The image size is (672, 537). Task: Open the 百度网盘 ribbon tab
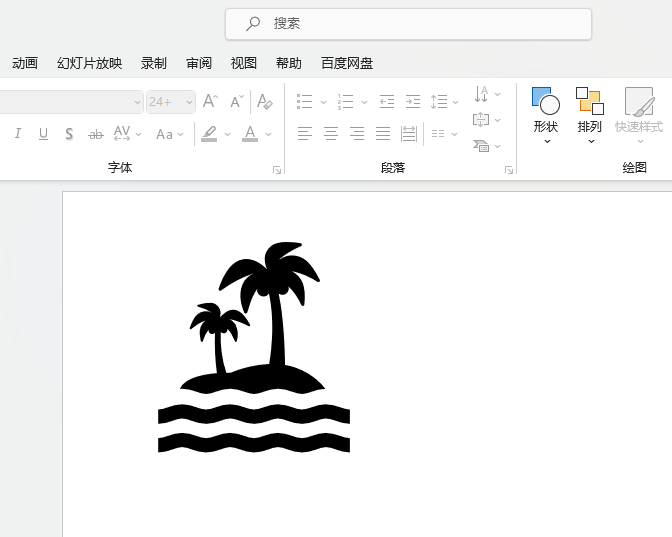[347, 63]
